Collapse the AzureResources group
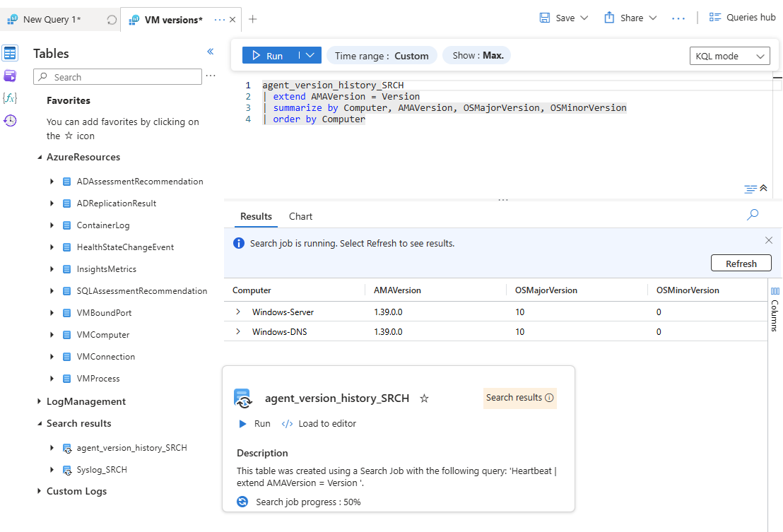 pyautogui.click(x=40, y=158)
